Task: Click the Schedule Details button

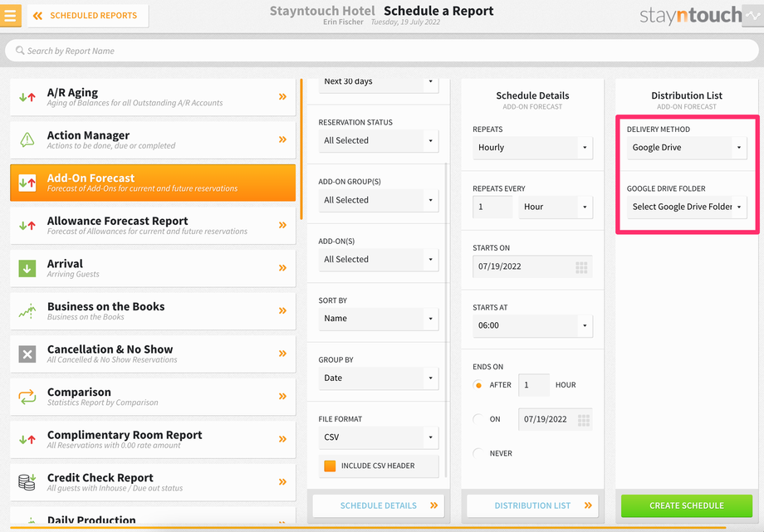Action: pyautogui.click(x=379, y=505)
